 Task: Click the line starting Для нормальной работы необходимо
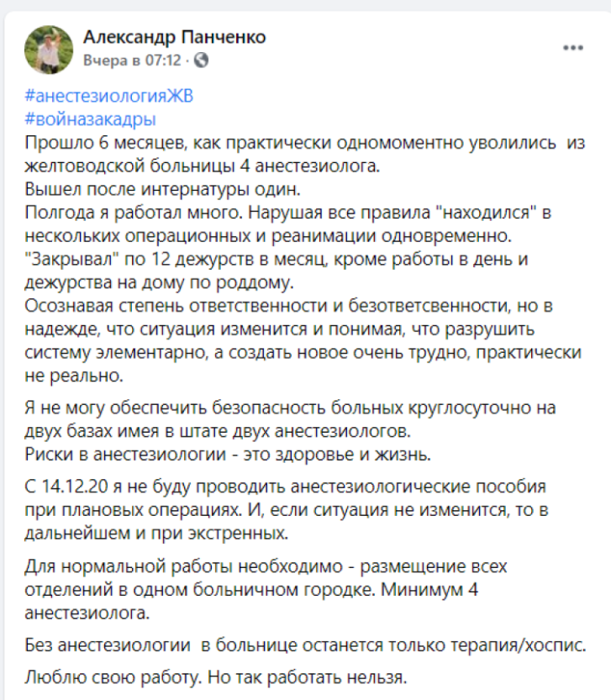pos(266,566)
